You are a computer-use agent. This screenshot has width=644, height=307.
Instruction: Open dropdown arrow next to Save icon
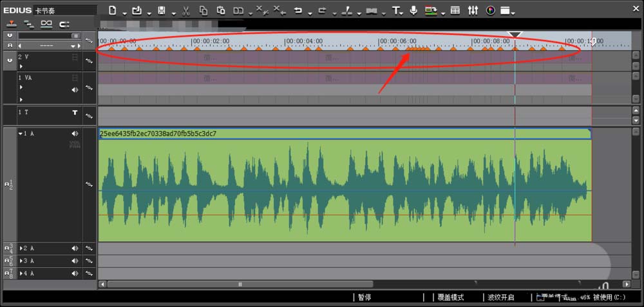172,13
